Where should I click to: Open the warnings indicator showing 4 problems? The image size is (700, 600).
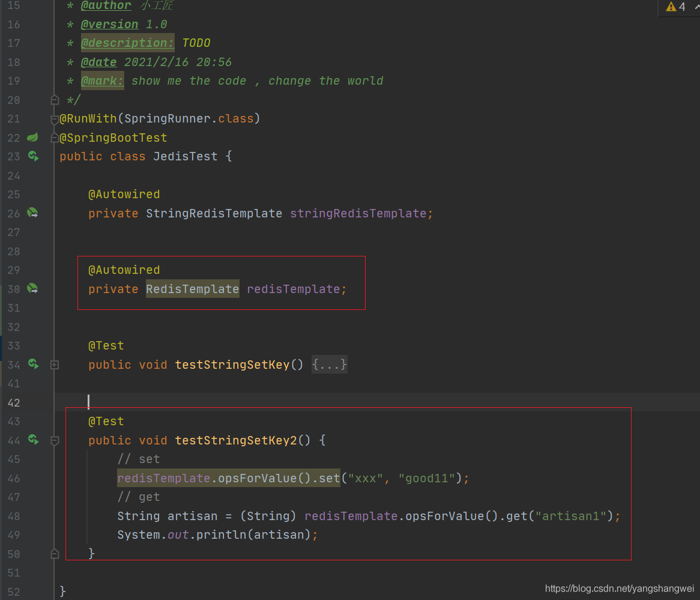click(676, 7)
